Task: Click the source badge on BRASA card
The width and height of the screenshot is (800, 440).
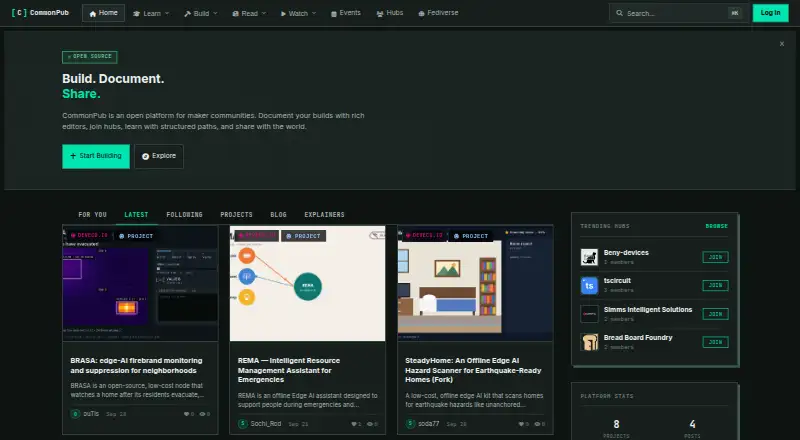Action: (89, 235)
